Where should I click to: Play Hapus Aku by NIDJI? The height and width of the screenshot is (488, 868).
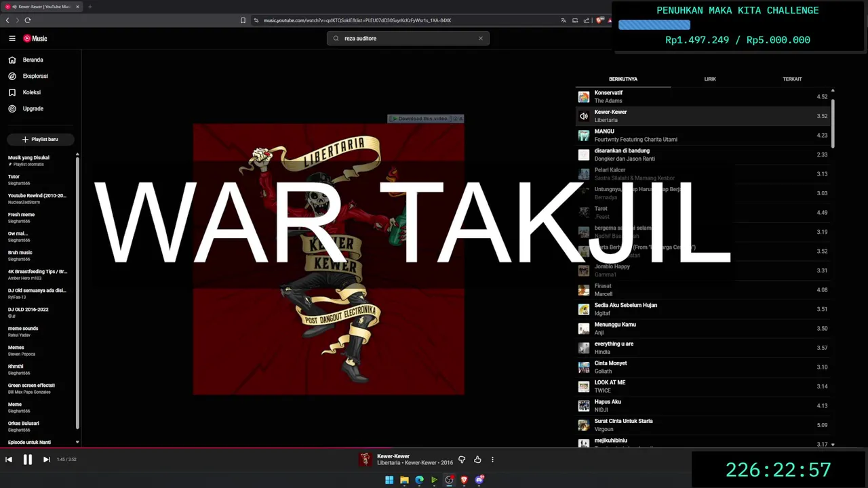click(x=703, y=406)
